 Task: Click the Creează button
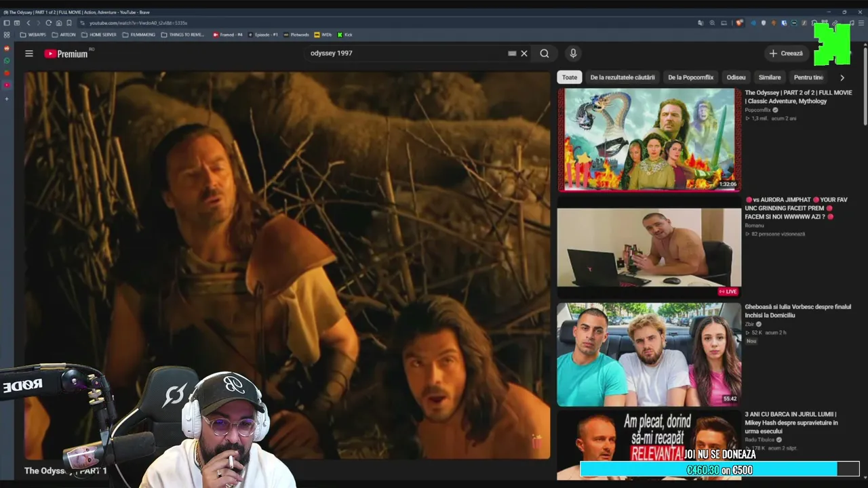(786, 54)
